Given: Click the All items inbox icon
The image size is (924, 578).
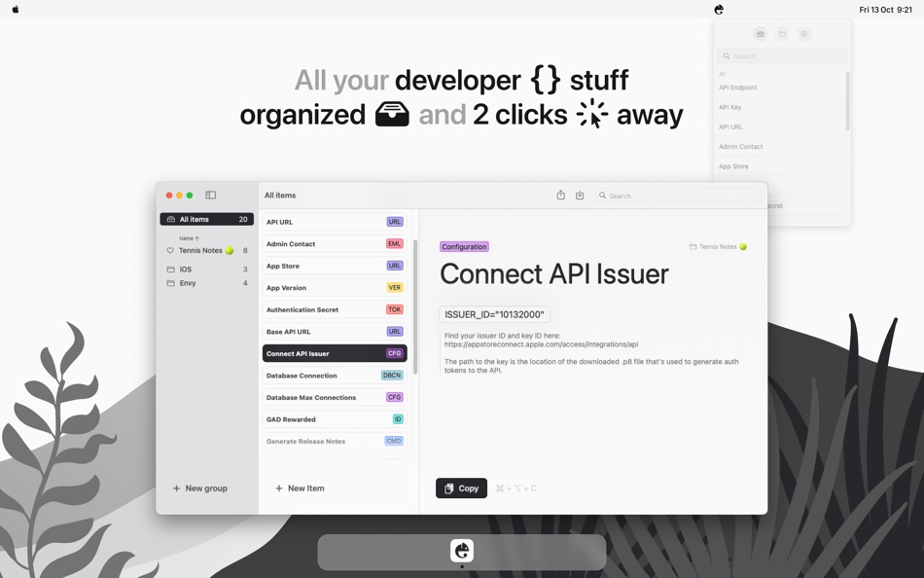Looking at the screenshot, I should (x=170, y=219).
